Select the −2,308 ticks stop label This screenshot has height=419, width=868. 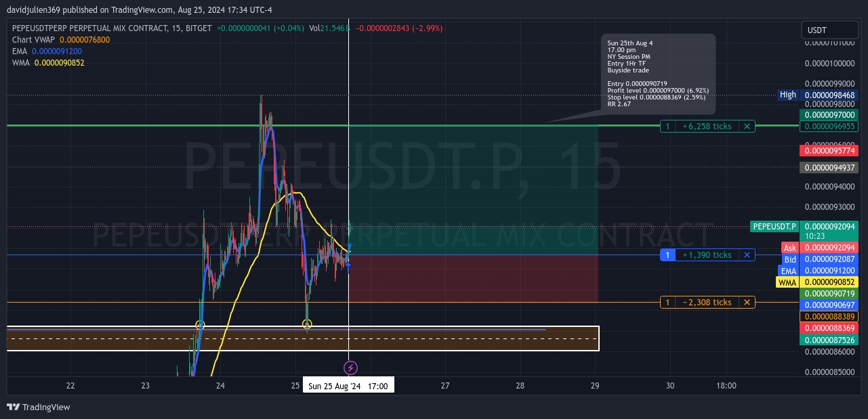point(707,302)
